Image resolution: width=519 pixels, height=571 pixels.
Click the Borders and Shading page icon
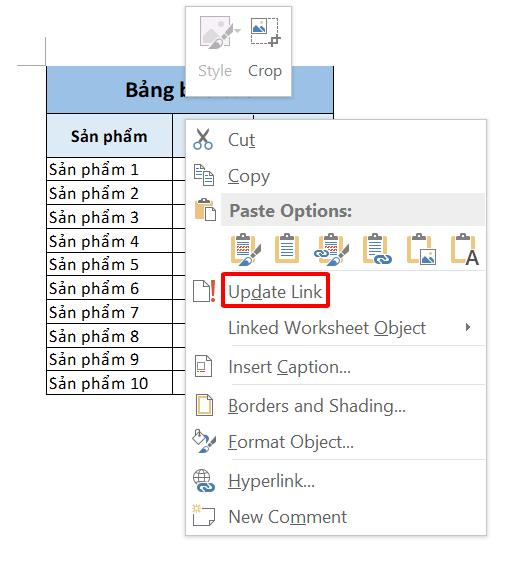tap(204, 405)
